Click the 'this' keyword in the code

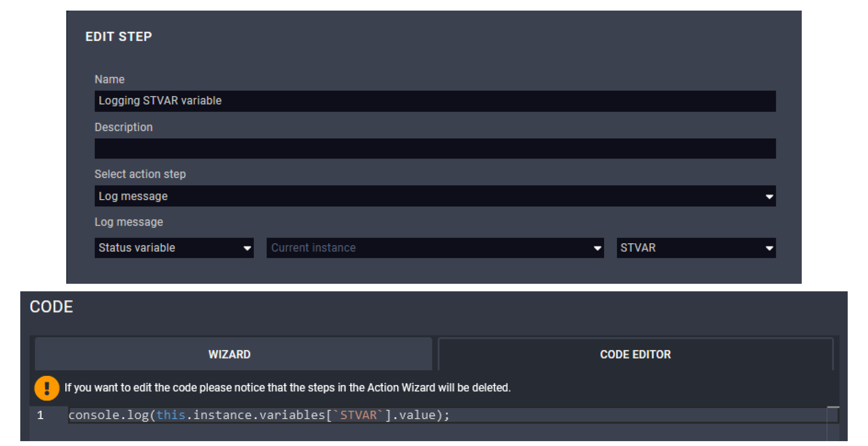(171, 416)
